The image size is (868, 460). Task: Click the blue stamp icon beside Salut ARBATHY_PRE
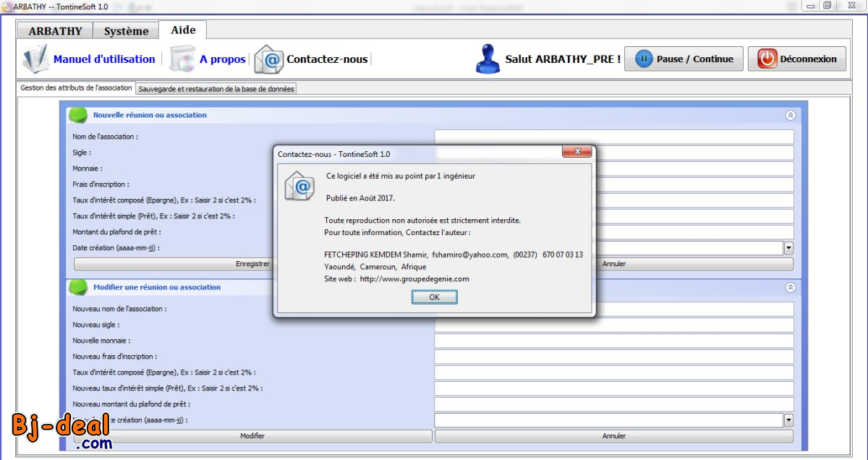coord(486,58)
